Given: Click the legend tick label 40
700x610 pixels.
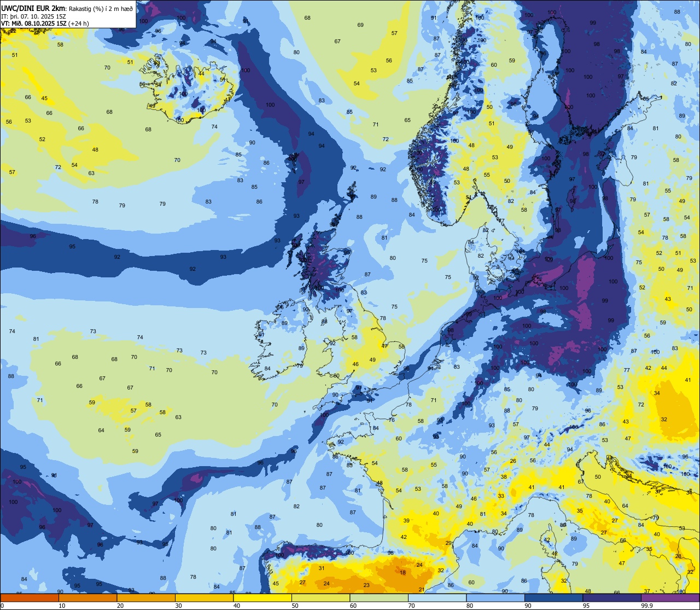Looking at the screenshot, I should coord(237,606).
